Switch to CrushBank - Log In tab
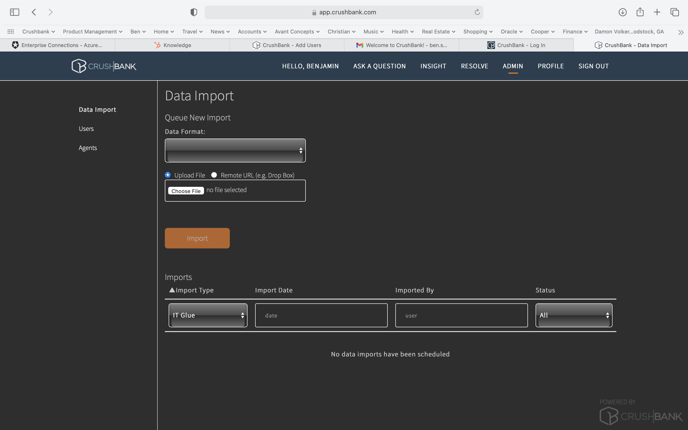This screenshot has height=430, width=688. click(516, 45)
